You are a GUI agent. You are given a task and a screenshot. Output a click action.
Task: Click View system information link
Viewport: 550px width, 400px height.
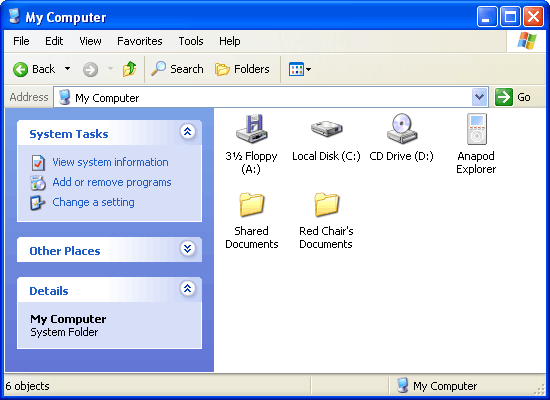(x=110, y=162)
